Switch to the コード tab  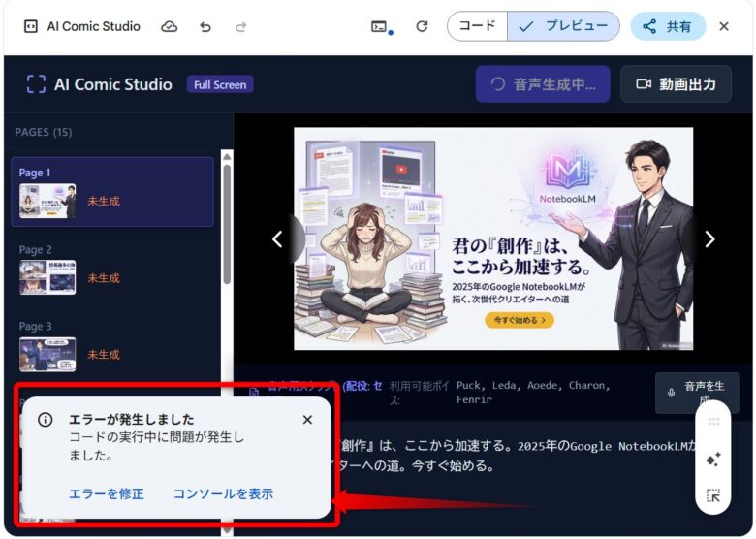click(477, 27)
